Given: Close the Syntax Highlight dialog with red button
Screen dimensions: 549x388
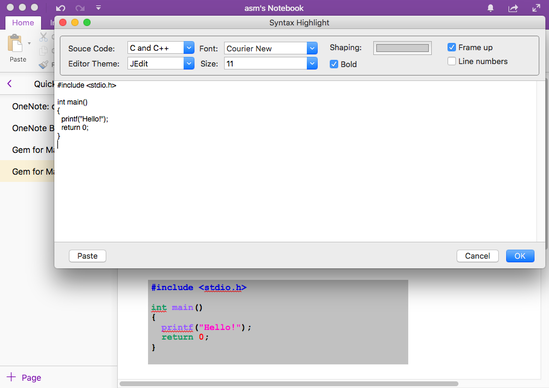Looking at the screenshot, I should pos(63,22).
